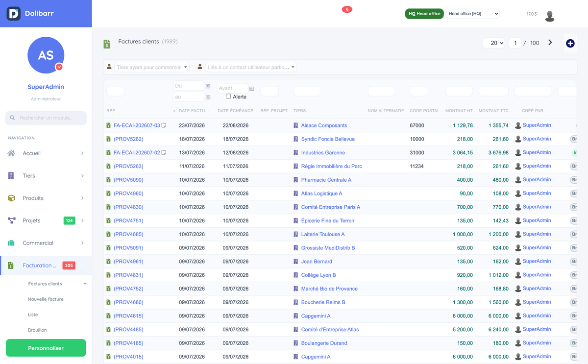Open Nouvelle facture submenu item
This screenshot has height=364, width=588.
(46, 299)
